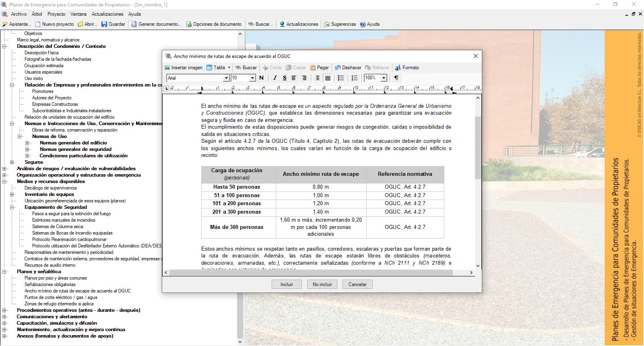Image resolution: width=644 pixels, height=346 pixels.
Task: Toggle bold (N) text formatting
Action: point(261,78)
